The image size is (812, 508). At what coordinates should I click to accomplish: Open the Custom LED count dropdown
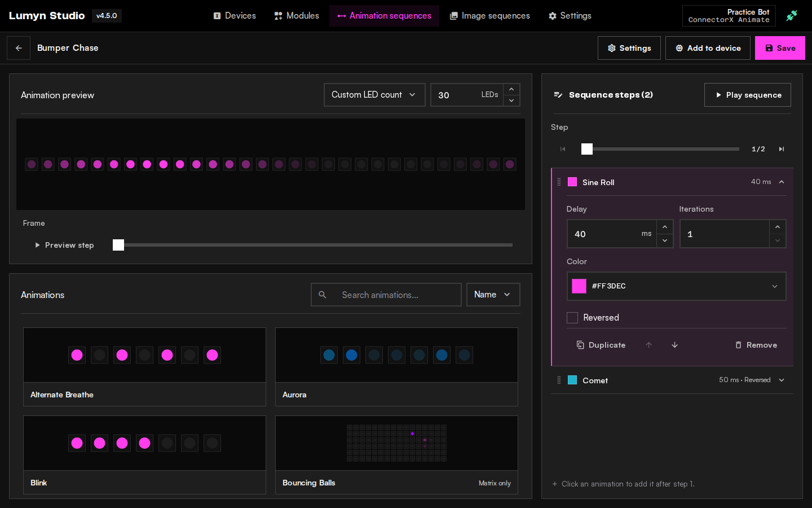tap(374, 95)
